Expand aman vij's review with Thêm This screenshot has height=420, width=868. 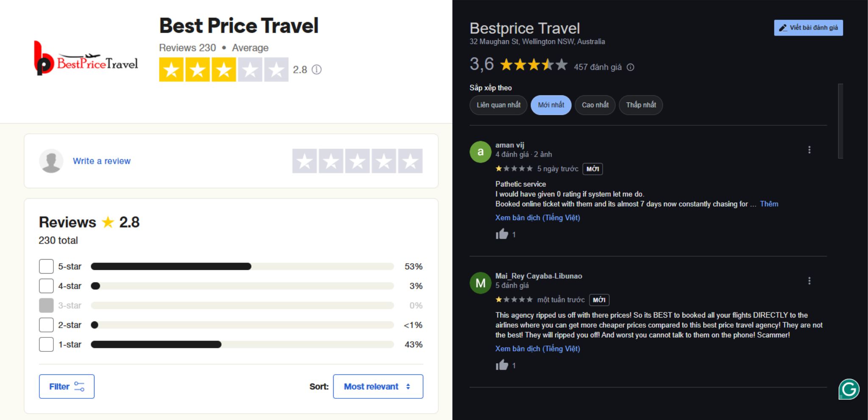(769, 204)
